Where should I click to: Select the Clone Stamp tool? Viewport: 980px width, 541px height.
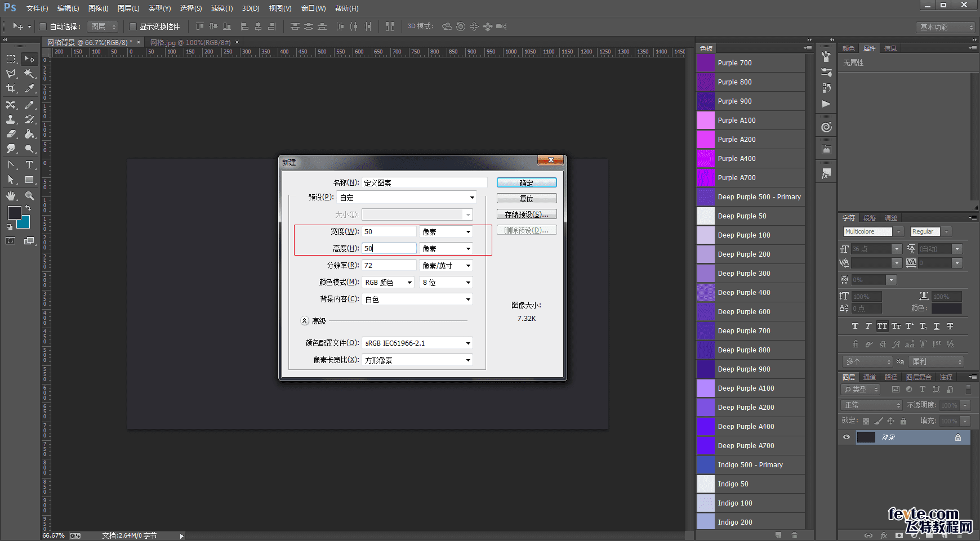pyautogui.click(x=11, y=119)
